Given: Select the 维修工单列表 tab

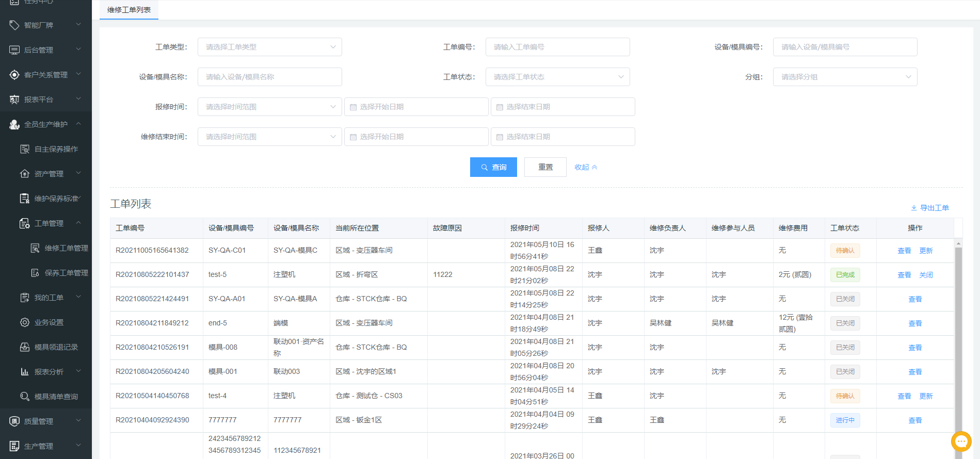Looking at the screenshot, I should coord(129,10).
